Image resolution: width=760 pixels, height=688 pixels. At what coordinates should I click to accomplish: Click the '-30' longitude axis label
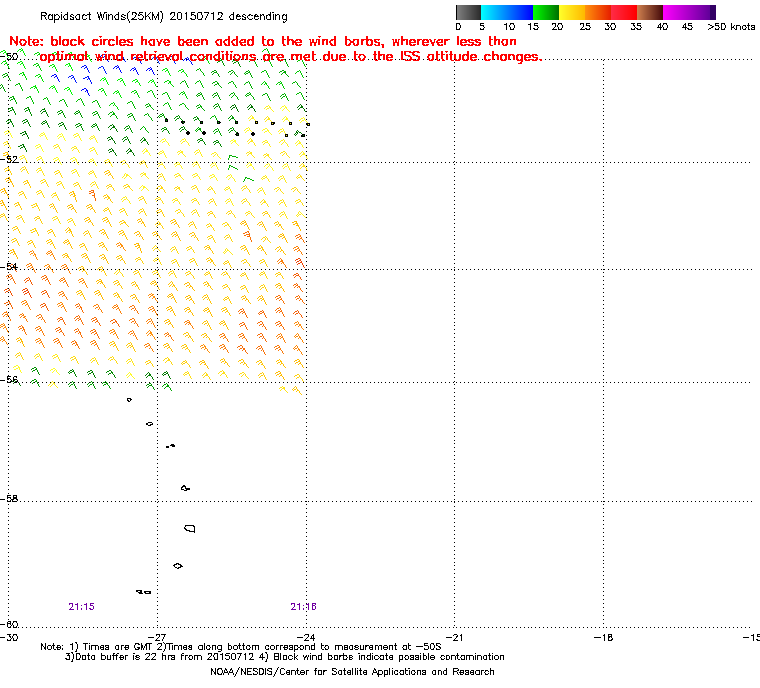(9, 638)
